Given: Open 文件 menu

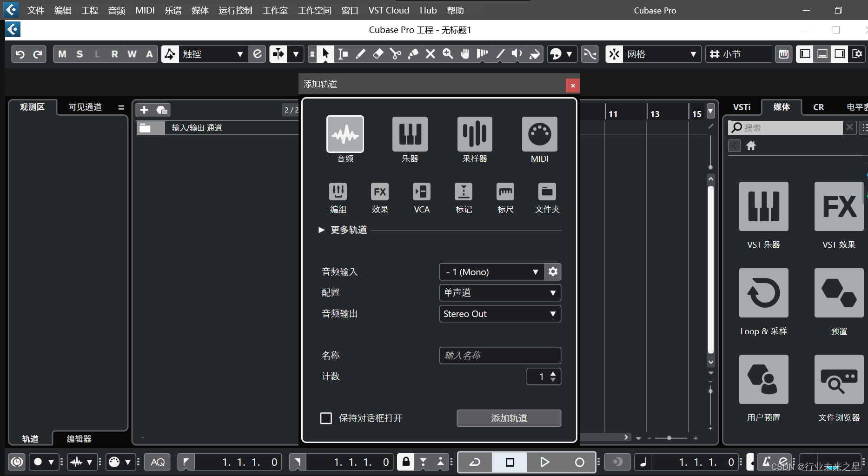Looking at the screenshot, I should [x=36, y=10].
